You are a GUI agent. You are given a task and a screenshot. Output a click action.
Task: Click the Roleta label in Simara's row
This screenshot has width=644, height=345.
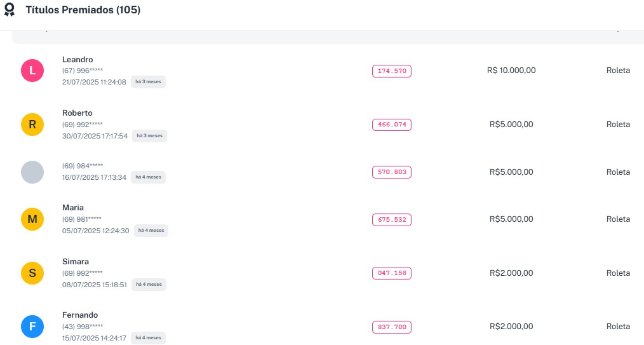click(x=618, y=273)
